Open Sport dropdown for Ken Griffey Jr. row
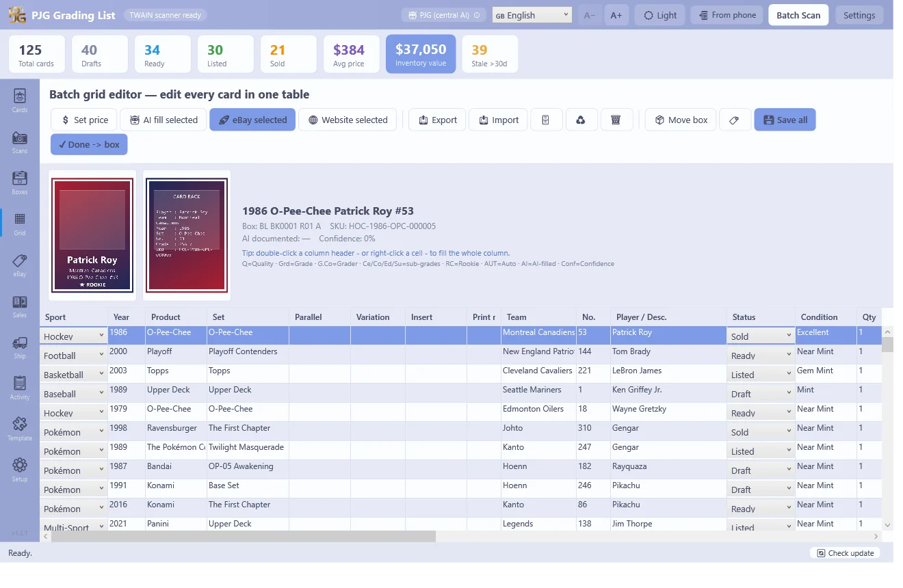 point(74,393)
